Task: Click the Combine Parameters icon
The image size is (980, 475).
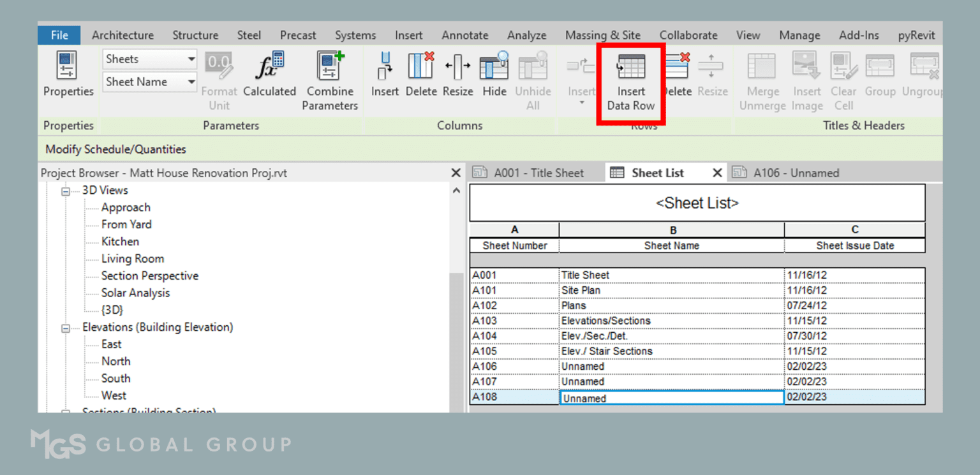Action: coord(330,67)
